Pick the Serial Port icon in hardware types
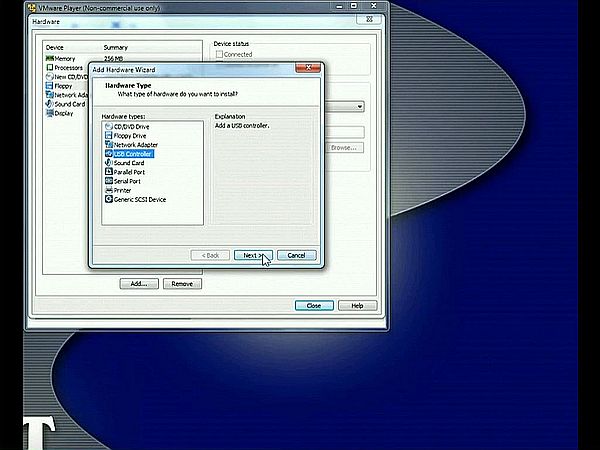Screen dimensions: 600x450 pos(109,181)
